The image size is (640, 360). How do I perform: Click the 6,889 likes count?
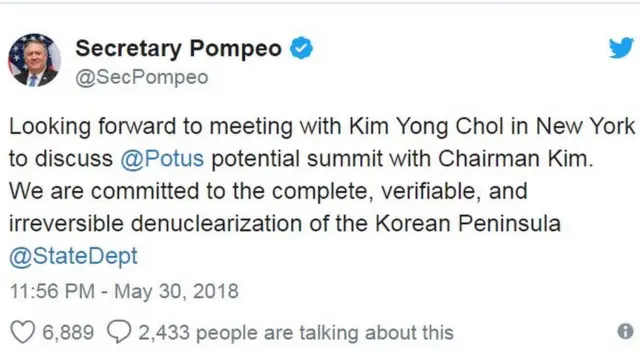[x=68, y=332]
